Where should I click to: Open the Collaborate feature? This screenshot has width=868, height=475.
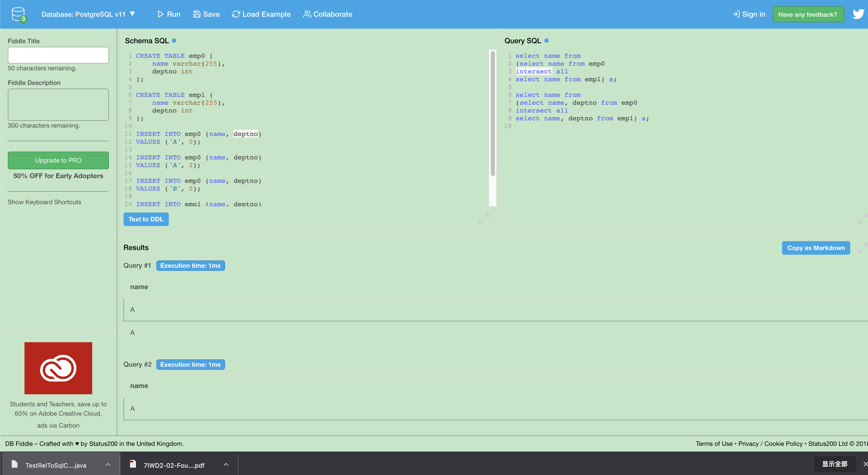[x=327, y=14]
